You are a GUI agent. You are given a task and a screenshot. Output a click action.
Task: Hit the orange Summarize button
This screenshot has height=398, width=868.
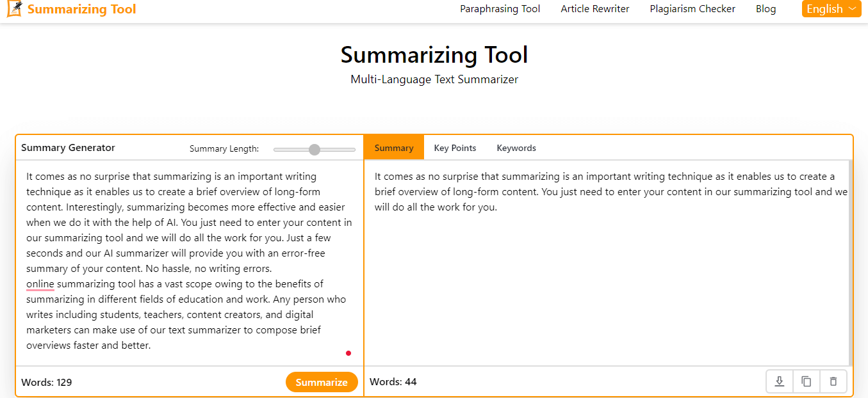click(322, 382)
